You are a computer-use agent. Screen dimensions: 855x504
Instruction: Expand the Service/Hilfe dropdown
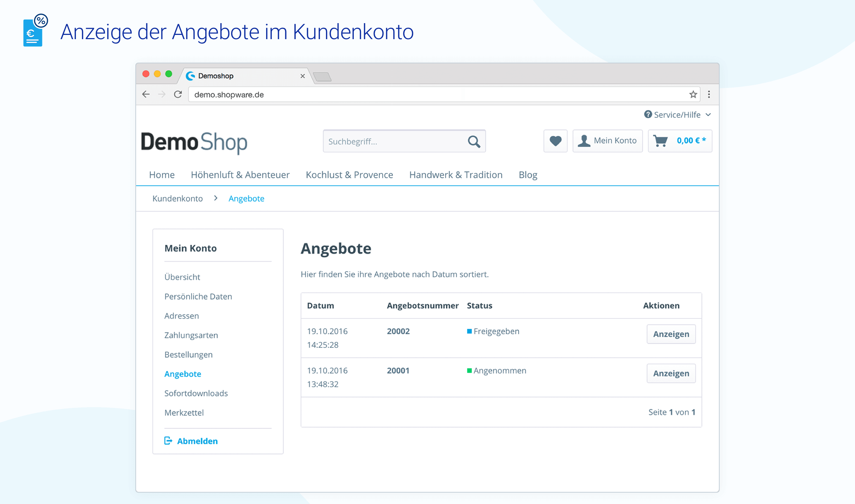678,115
